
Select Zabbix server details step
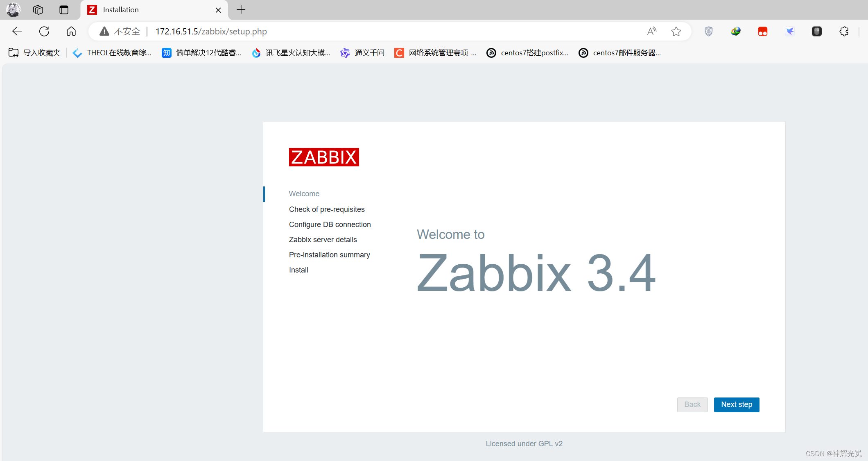pyautogui.click(x=323, y=240)
